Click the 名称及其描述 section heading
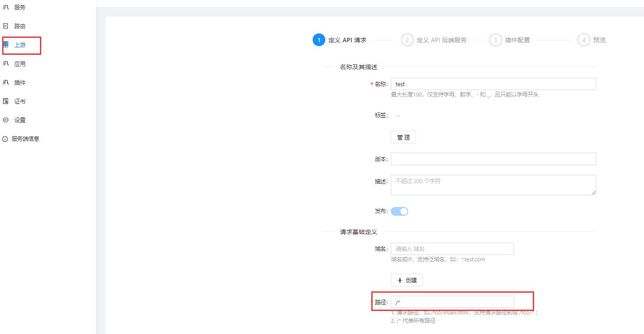 coord(359,67)
